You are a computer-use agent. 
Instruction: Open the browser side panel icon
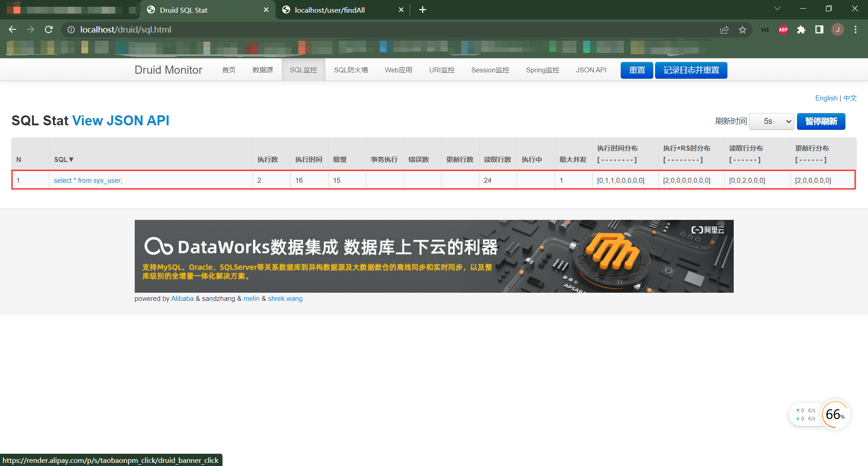(x=819, y=29)
